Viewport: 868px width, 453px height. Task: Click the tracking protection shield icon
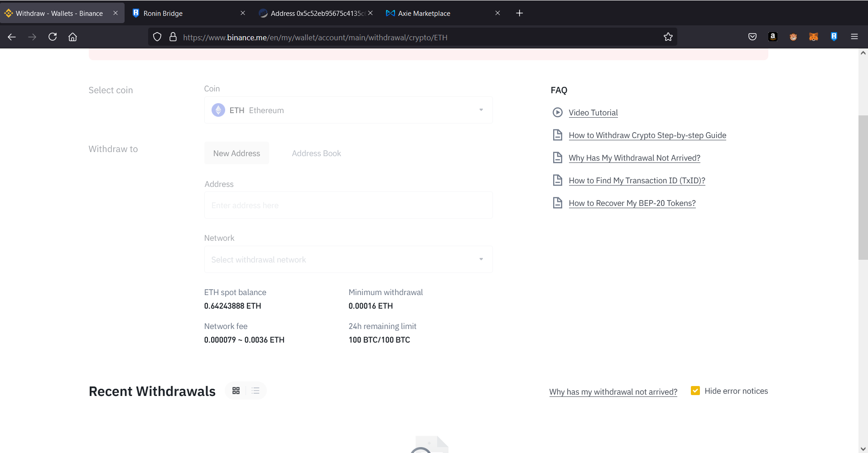(x=157, y=37)
